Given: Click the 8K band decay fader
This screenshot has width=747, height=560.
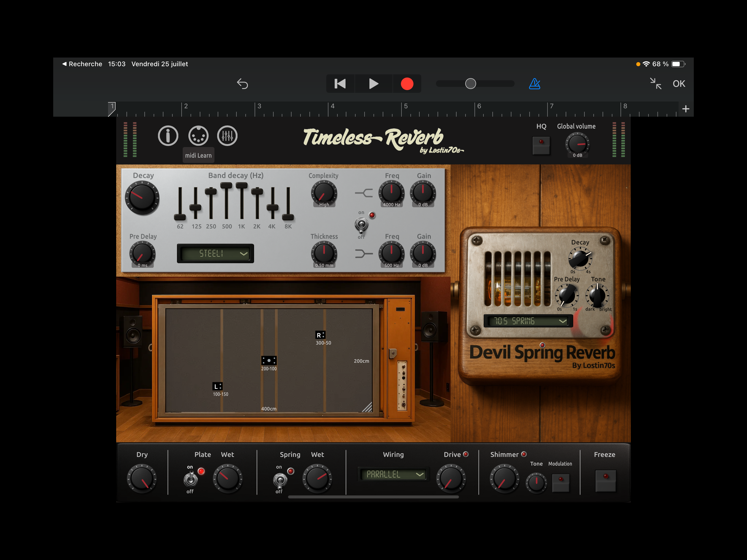Looking at the screenshot, I should coord(288,217).
